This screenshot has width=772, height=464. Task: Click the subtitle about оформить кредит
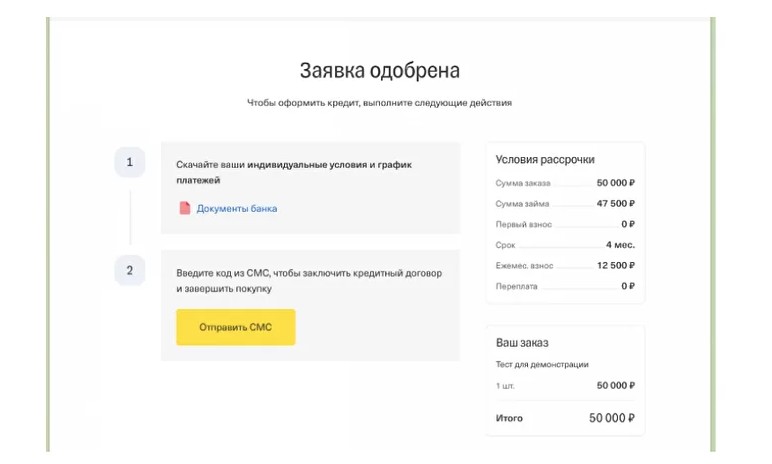(380, 102)
